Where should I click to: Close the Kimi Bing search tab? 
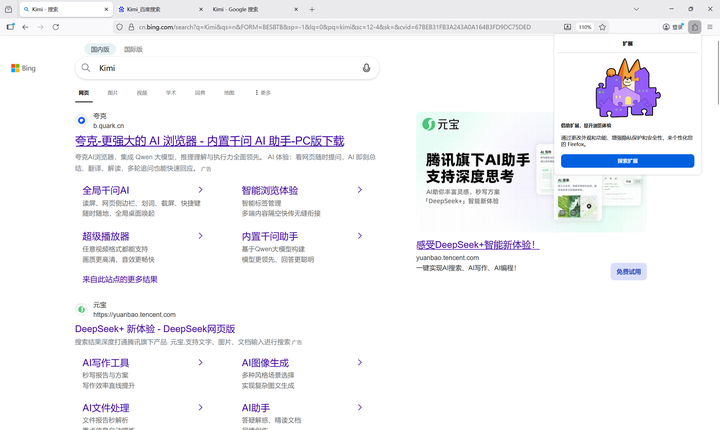point(106,9)
